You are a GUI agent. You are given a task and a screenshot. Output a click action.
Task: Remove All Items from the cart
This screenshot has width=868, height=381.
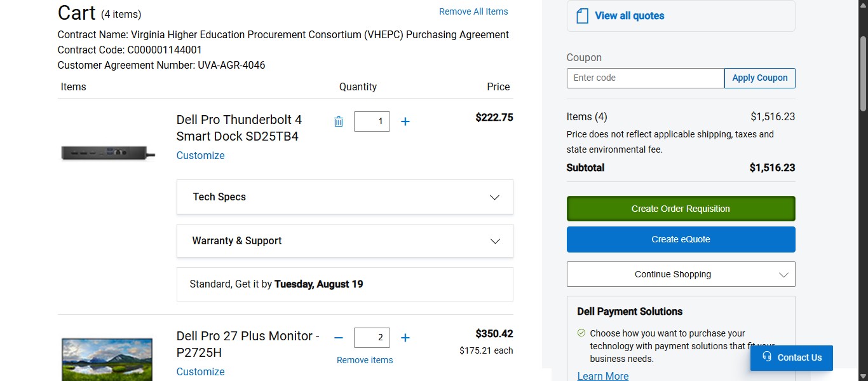[473, 11]
